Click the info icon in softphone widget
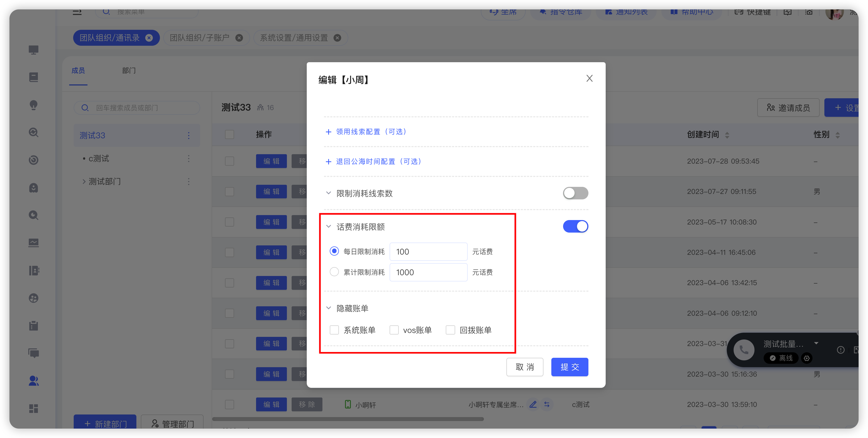868x438 pixels. coord(840,350)
